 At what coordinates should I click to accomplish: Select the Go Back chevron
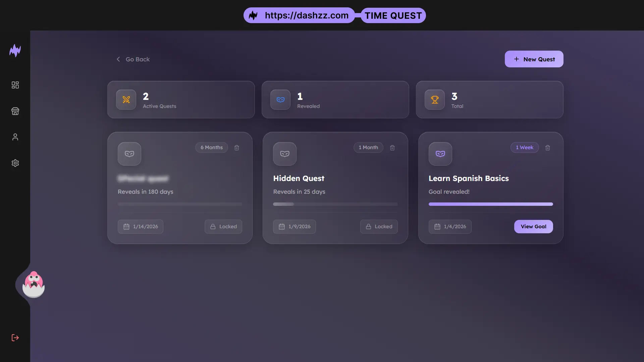click(x=118, y=59)
